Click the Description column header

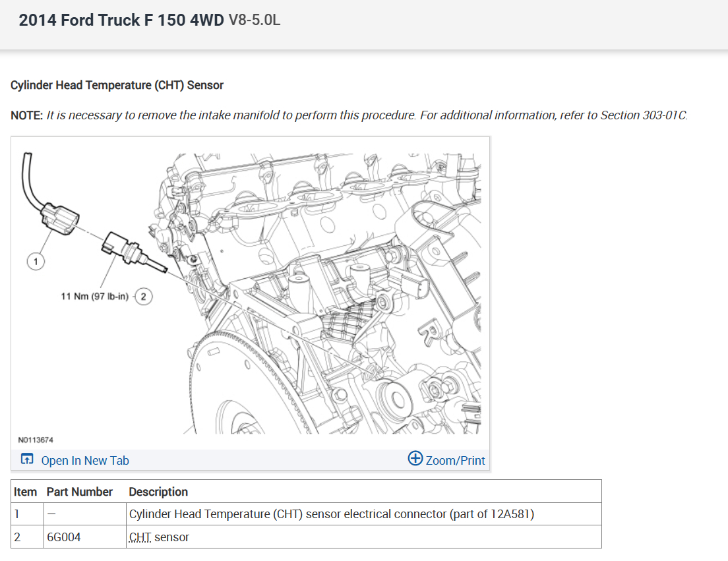158,492
